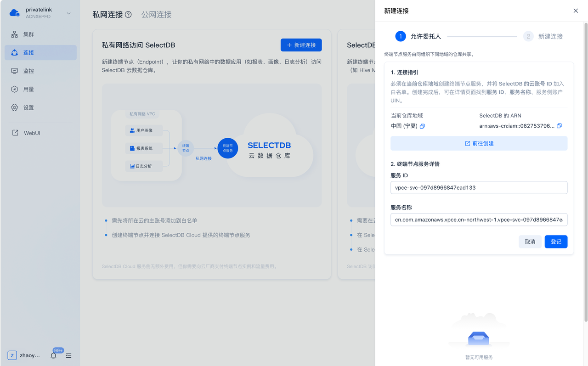This screenshot has width=588, height=366.
Task: Click the sidebar collapse menu icon
Action: point(69,355)
